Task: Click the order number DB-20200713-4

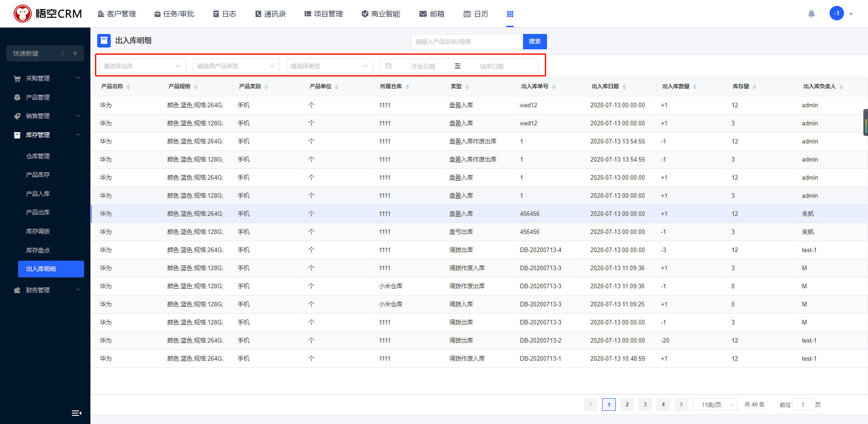Action: tap(541, 250)
